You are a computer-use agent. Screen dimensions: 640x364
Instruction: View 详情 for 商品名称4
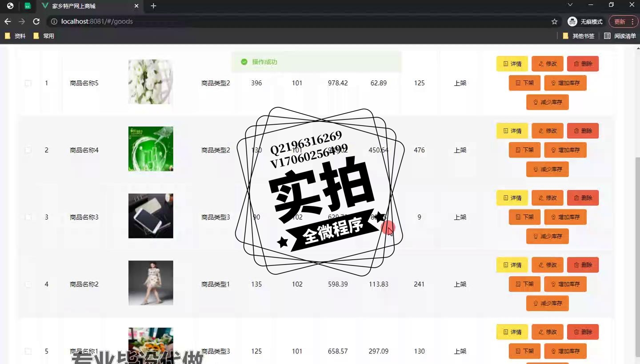[x=512, y=131]
